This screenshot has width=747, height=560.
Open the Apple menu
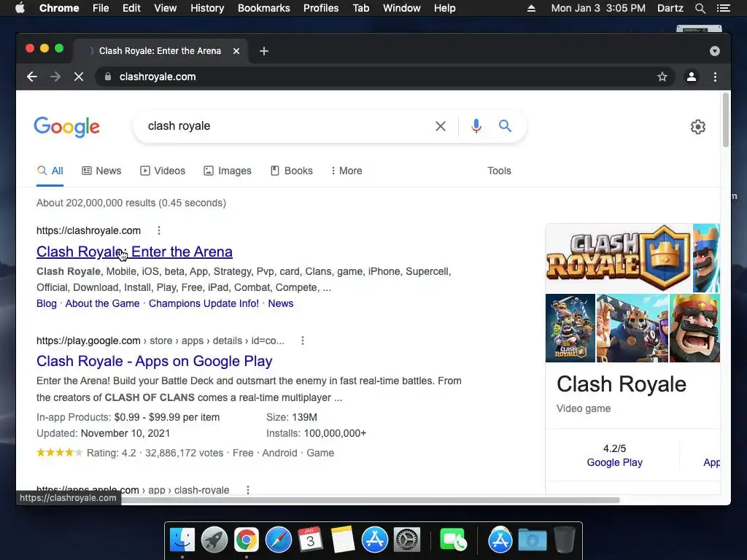20,8
